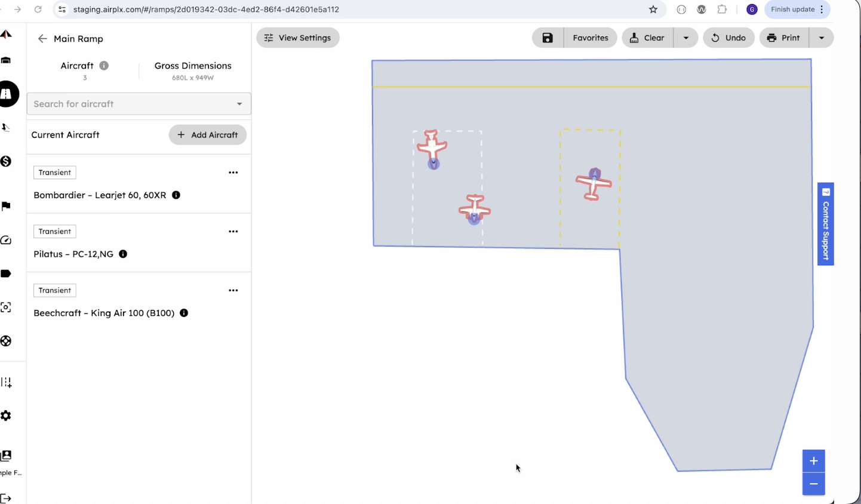Viewport: 861px width, 504px height.
Task: Open the dollar sign sidebar icon
Action: 6,161
